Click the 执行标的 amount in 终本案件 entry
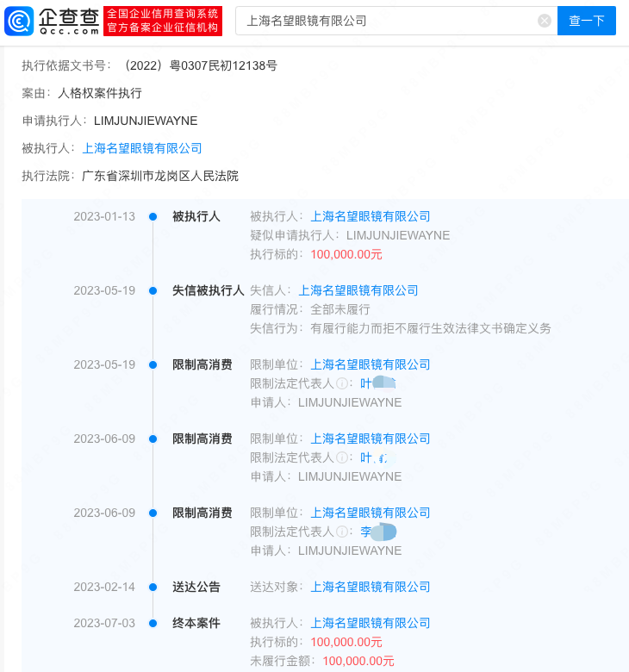 (x=346, y=642)
